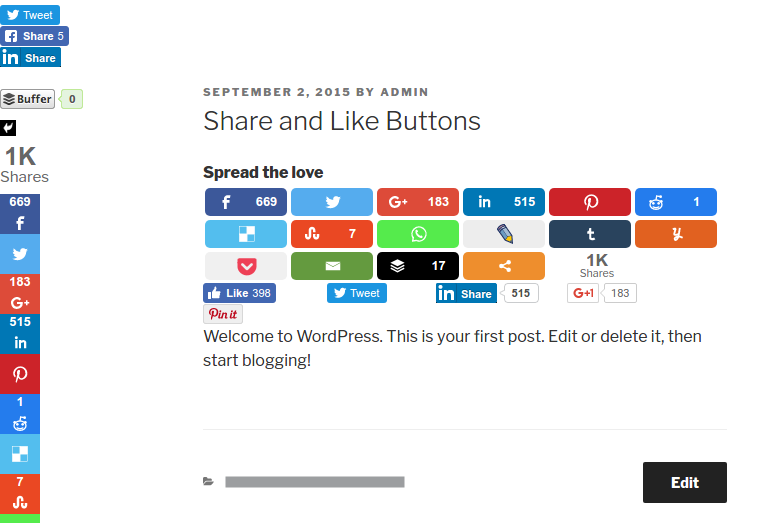Click the Google +1 button below grid

click(x=583, y=293)
